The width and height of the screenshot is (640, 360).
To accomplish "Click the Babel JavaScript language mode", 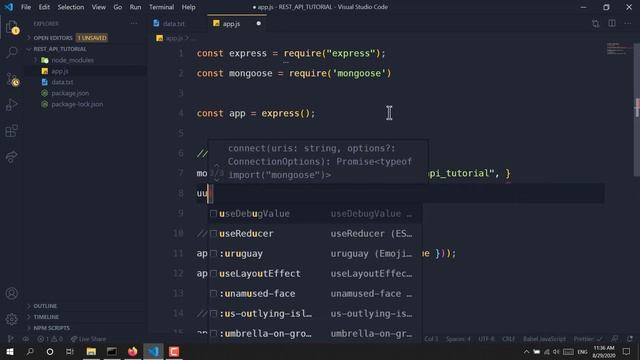I will 544,339.
